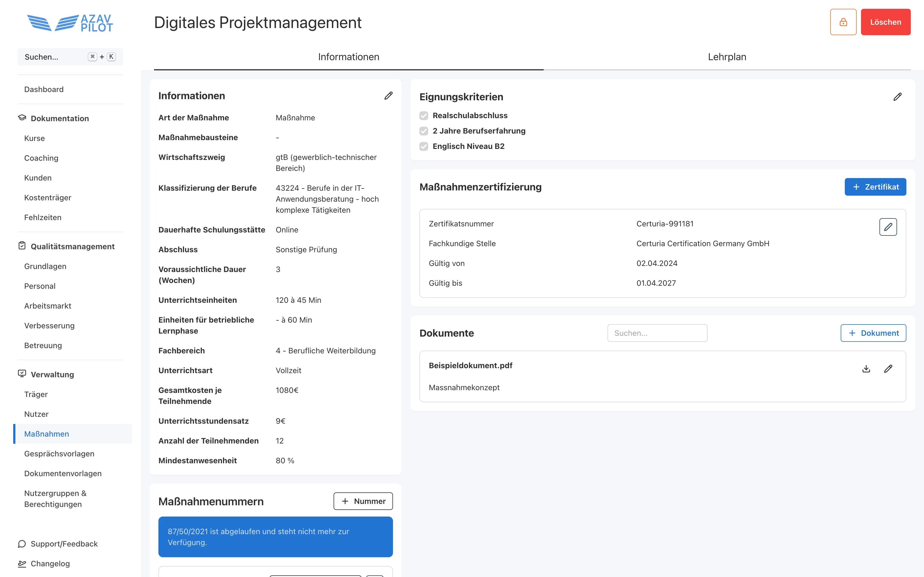This screenshot has width=924, height=577.
Task: Toggle the Englisch Niveau B2 criterion
Action: [x=424, y=146]
